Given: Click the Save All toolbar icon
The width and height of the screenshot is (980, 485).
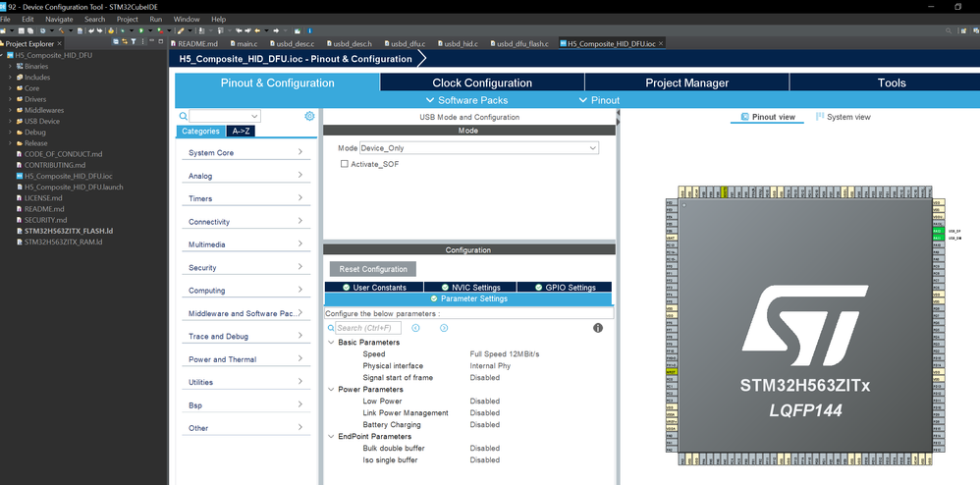Looking at the screenshot, I should coord(30,30).
